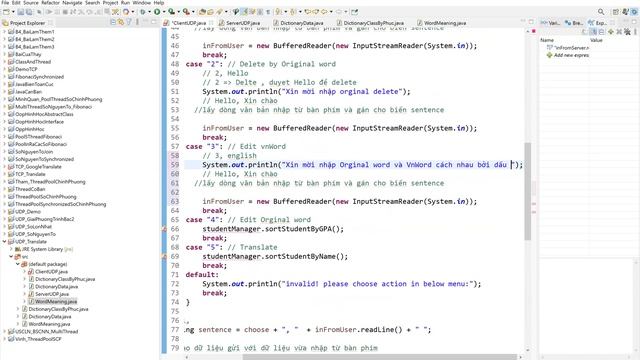Click the editor vertical scrollbar thumb

(527, 191)
